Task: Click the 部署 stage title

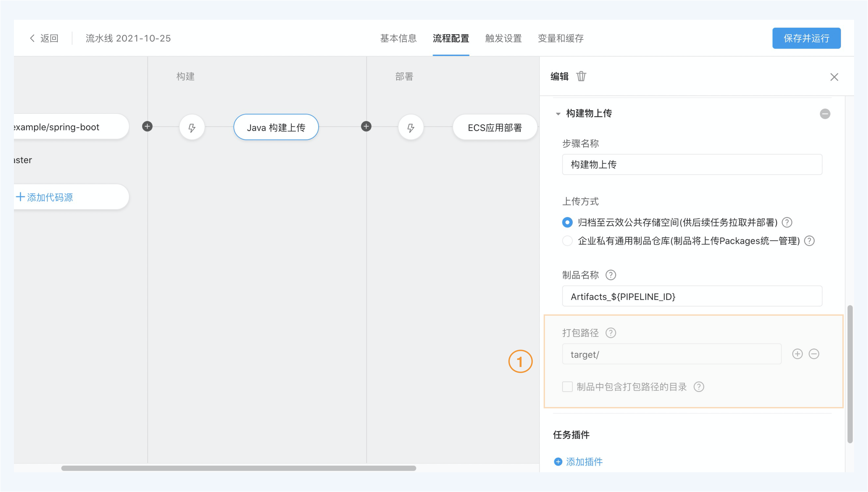Action: (x=404, y=76)
